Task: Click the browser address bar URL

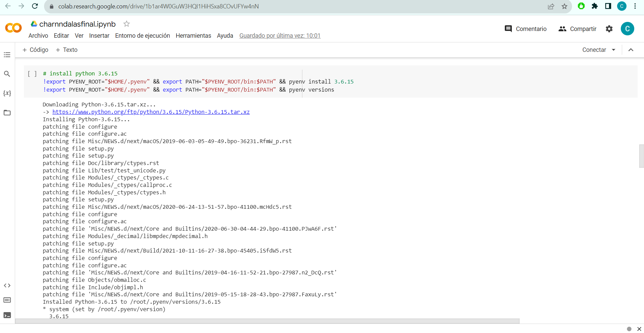Action: [158, 6]
